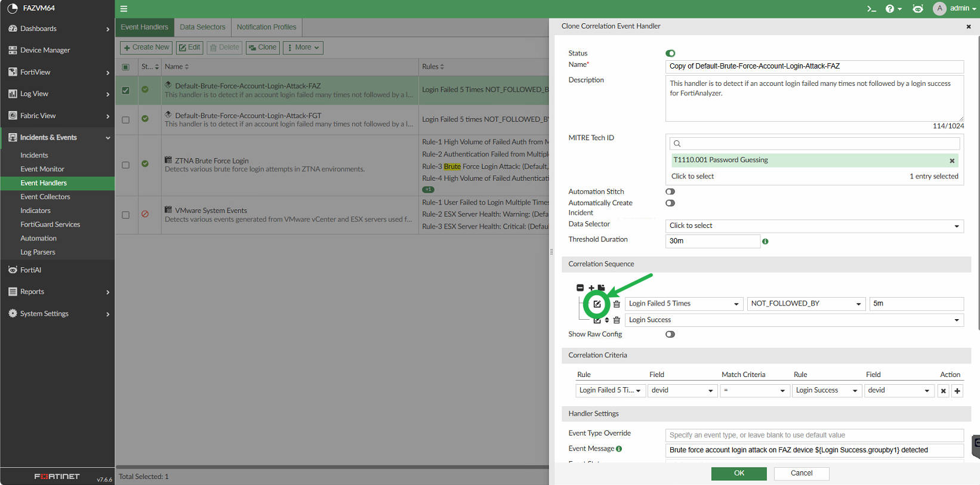Edit the Login Success rule
This screenshot has height=485, width=980.
point(597,320)
